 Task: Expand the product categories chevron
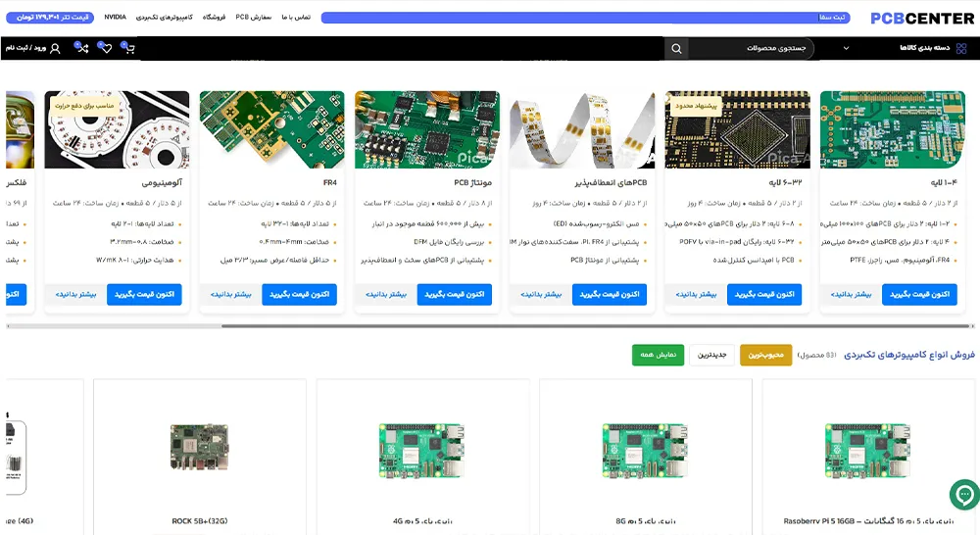[x=846, y=48]
